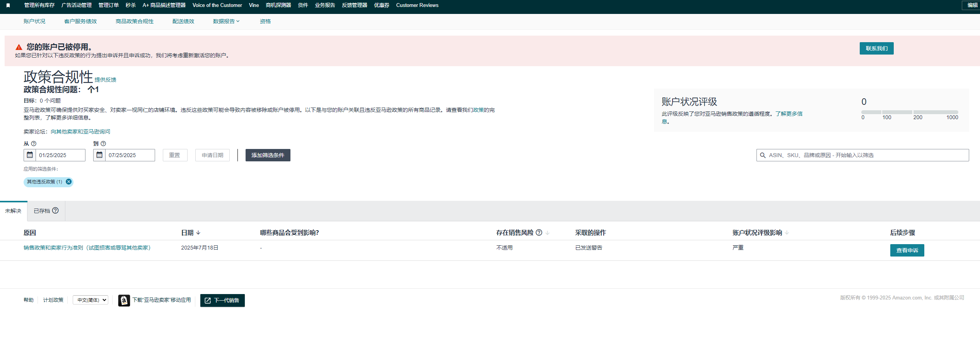Click the help icon next to 已存档
The height and width of the screenshot is (361, 980).
[55, 210]
